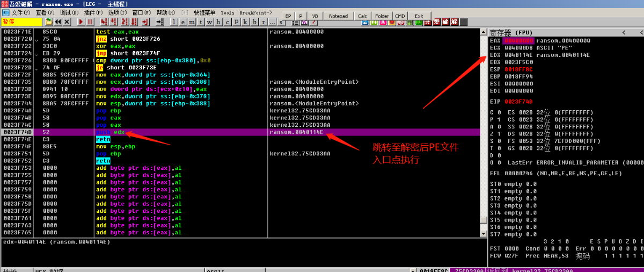The height and width of the screenshot is (272, 644).
Task: Open Source window with the 's' button
Action: [x=281, y=23]
